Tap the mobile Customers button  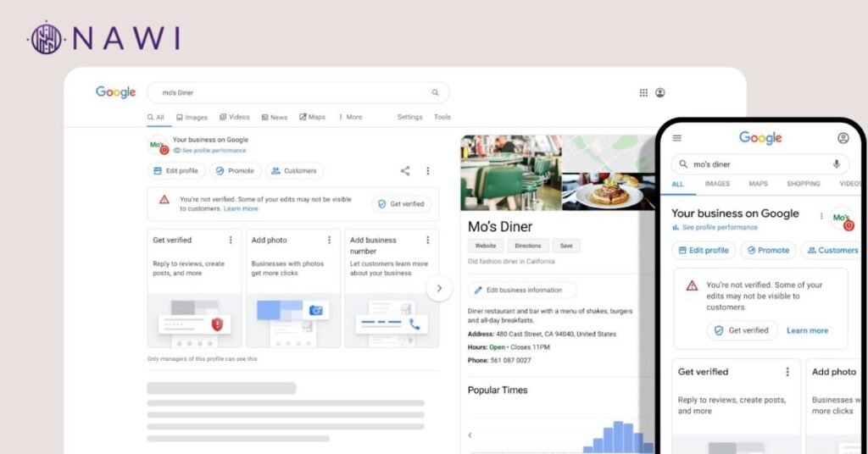tap(832, 251)
